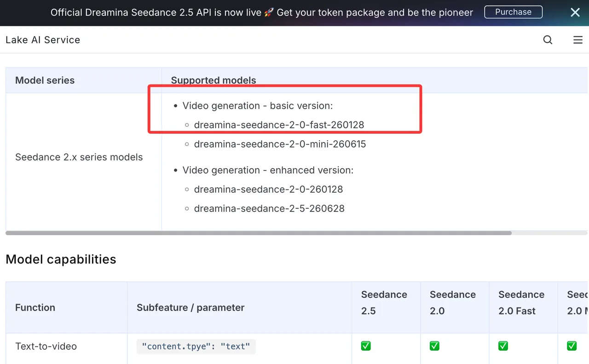589x364 pixels.
Task: Open the hamburger navigation menu
Action: point(578,40)
